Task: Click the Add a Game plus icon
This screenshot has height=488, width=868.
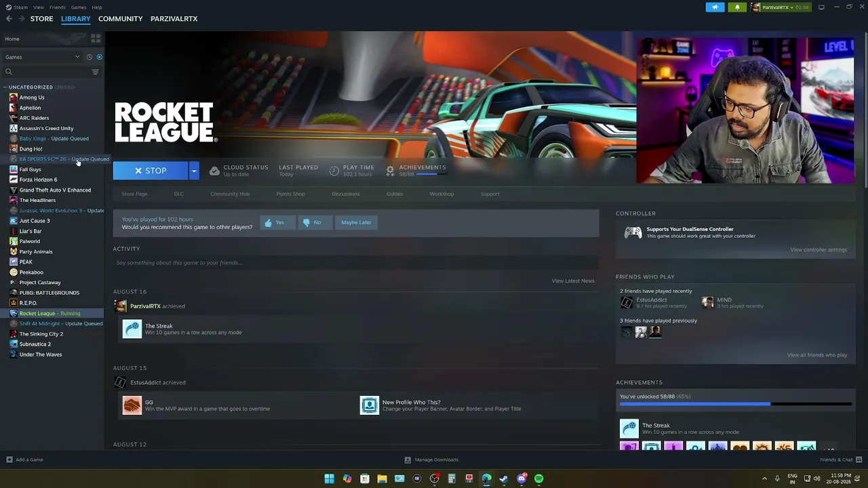Action: [x=9, y=460]
